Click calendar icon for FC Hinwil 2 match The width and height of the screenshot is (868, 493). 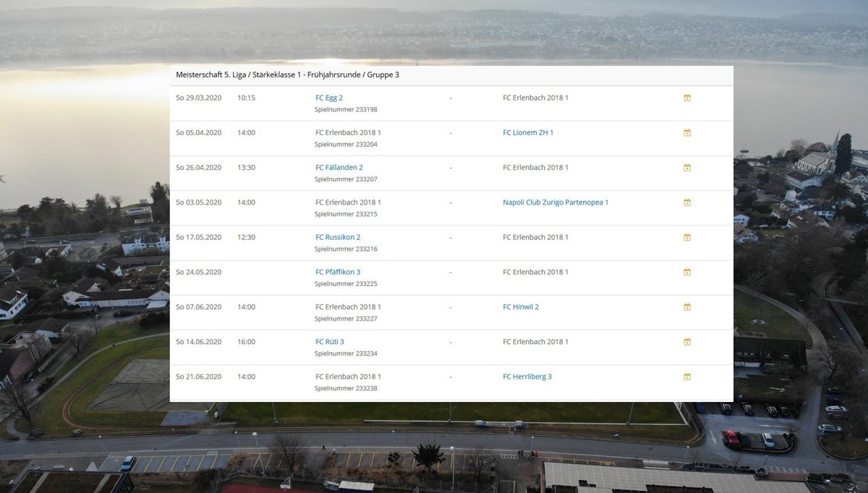tap(687, 306)
